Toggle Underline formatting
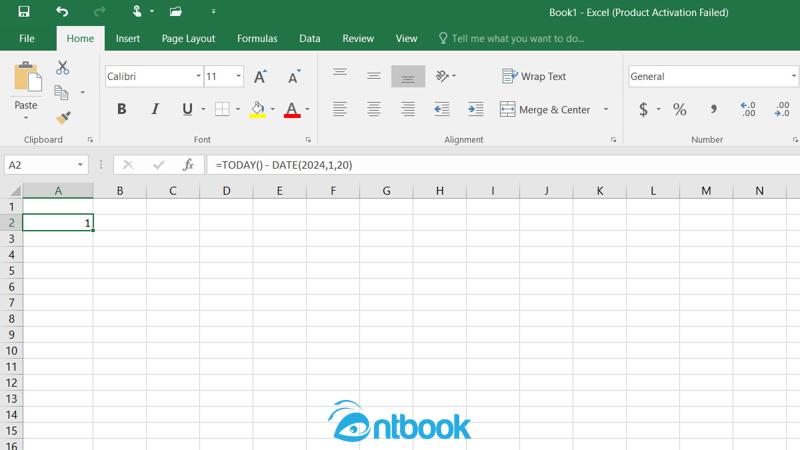Screen dimensions: 800x450 187,109
